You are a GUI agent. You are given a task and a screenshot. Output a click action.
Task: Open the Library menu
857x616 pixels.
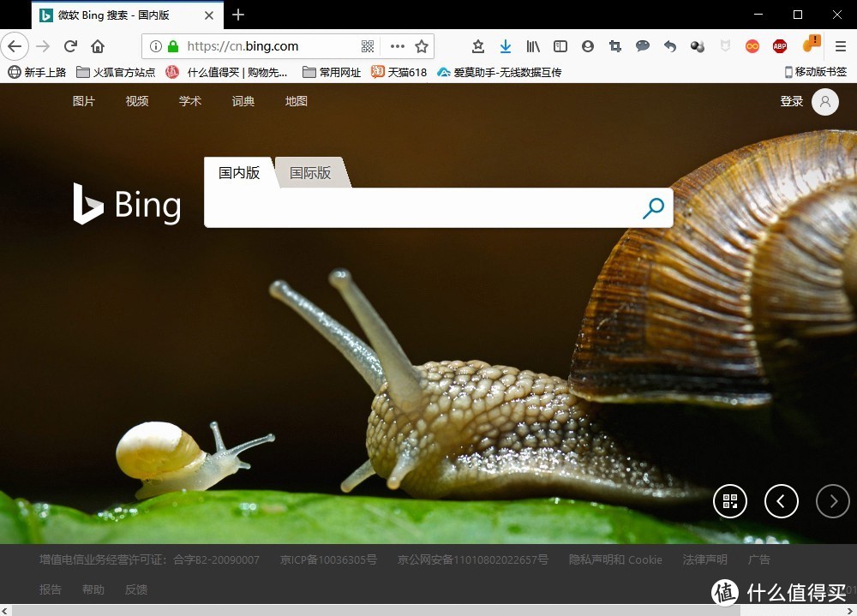(x=533, y=46)
